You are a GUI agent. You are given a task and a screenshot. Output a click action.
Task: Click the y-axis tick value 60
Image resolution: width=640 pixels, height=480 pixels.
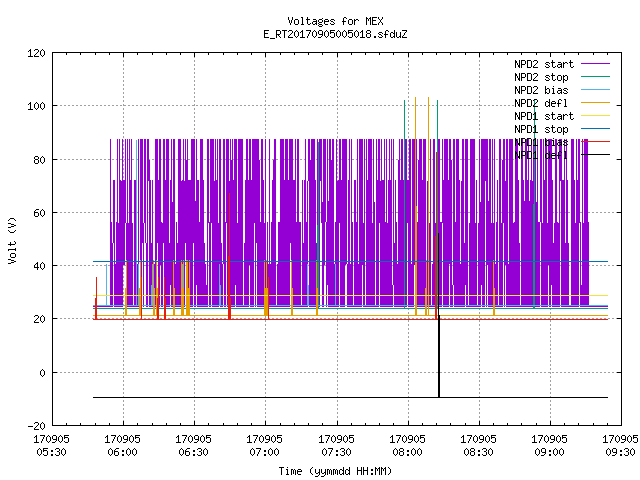39,213
